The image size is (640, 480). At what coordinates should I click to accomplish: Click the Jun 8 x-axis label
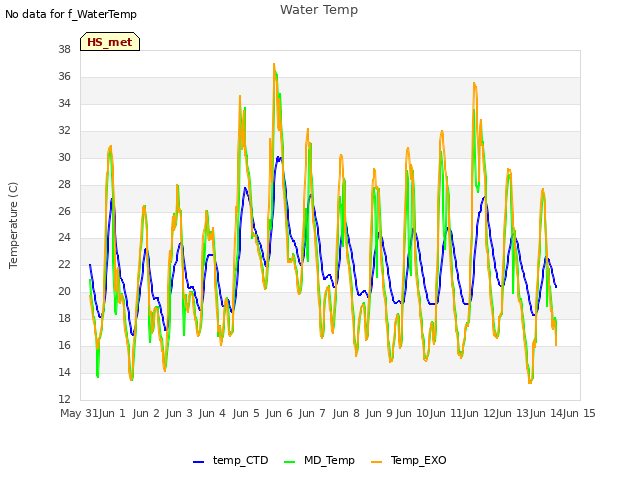tap(346, 413)
